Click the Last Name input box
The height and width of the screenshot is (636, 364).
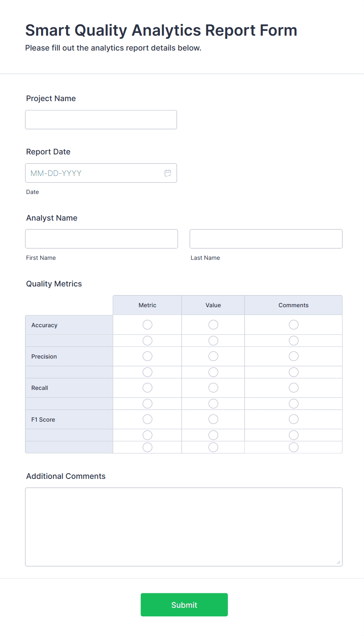[266, 239]
